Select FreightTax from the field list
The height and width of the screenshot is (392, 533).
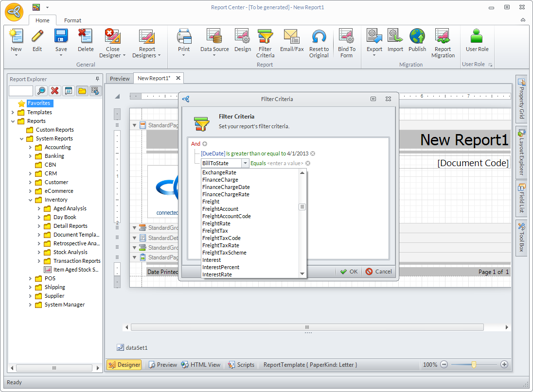tap(215, 231)
